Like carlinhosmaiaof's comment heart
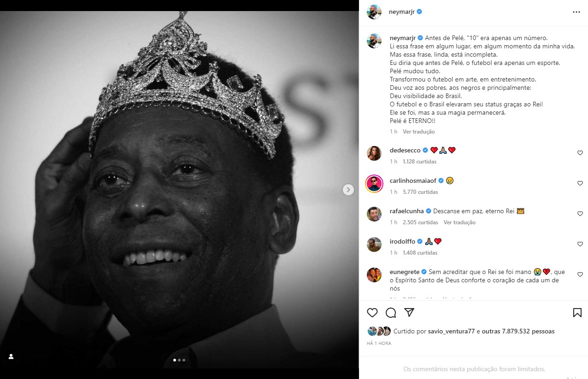This screenshot has height=379, width=588. click(580, 183)
